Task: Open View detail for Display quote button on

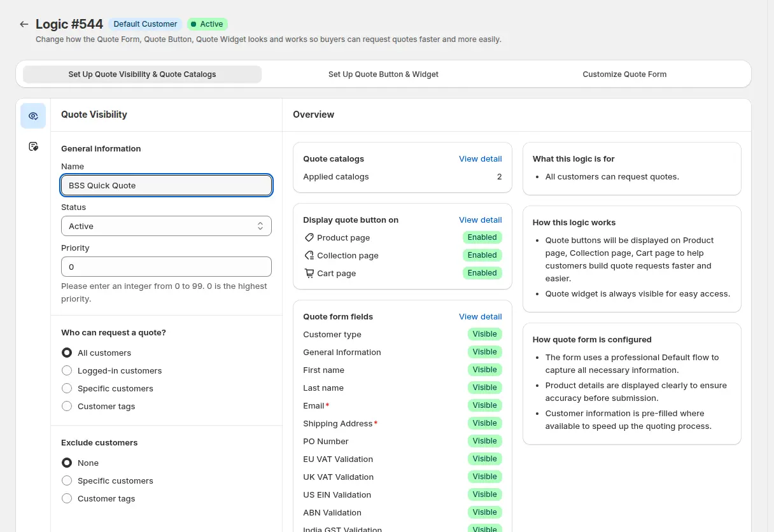Action: tap(480, 220)
